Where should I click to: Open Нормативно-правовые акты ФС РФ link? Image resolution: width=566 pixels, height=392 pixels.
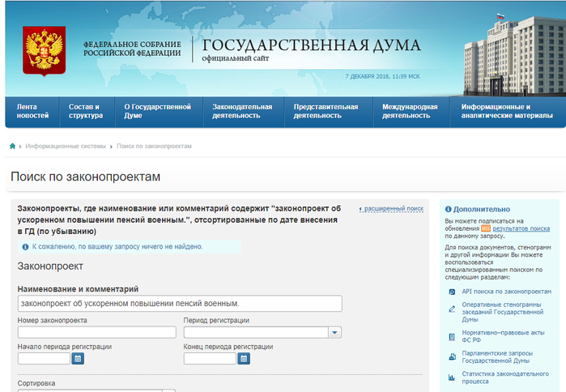pyautogui.click(x=503, y=336)
